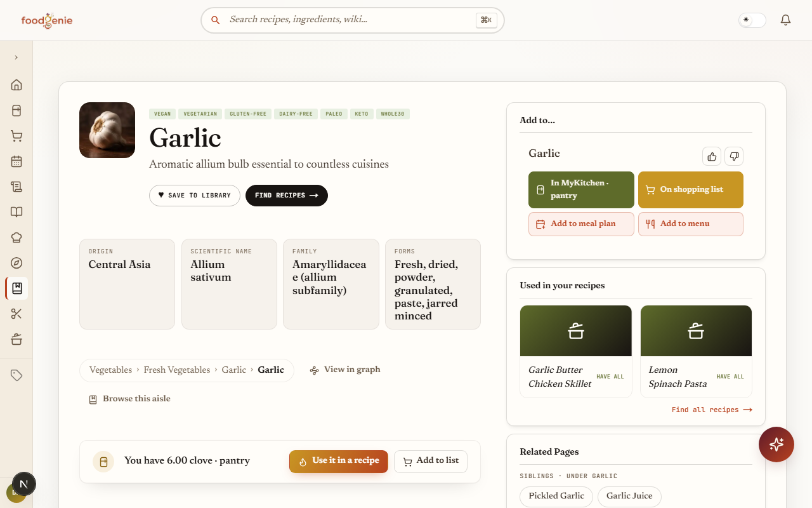The height and width of the screenshot is (508, 812).
Task: Open the open-book sidebar icon
Action: click(x=16, y=212)
